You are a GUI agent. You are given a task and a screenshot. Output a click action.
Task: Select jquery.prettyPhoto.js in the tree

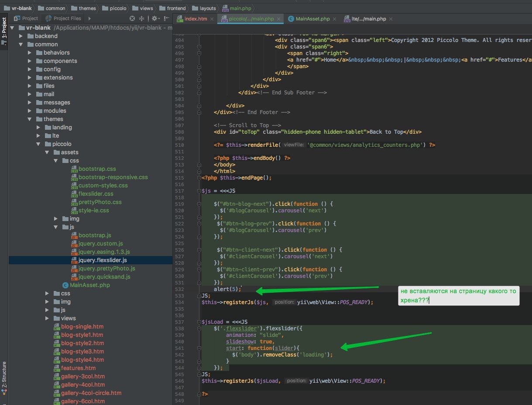106,268
